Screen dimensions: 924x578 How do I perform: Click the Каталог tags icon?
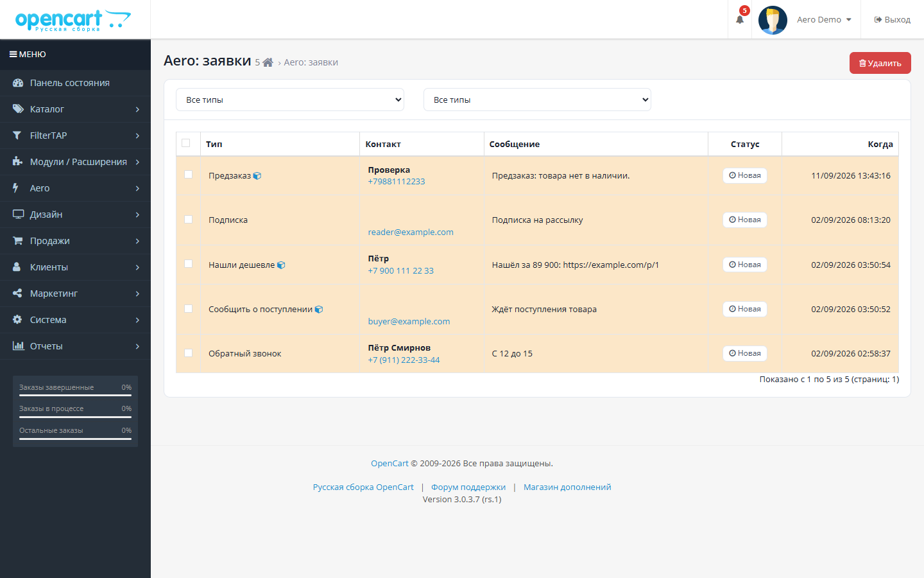18,109
